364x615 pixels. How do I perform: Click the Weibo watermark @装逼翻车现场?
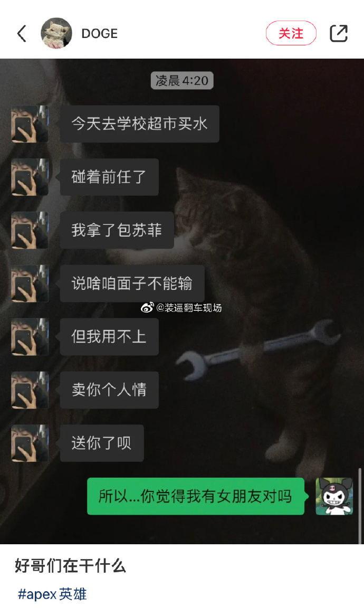(181, 308)
